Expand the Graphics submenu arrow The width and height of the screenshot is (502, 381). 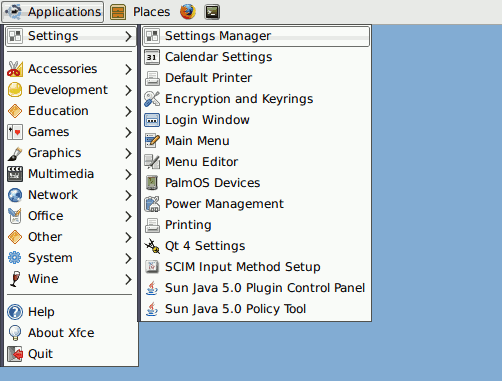(x=128, y=153)
